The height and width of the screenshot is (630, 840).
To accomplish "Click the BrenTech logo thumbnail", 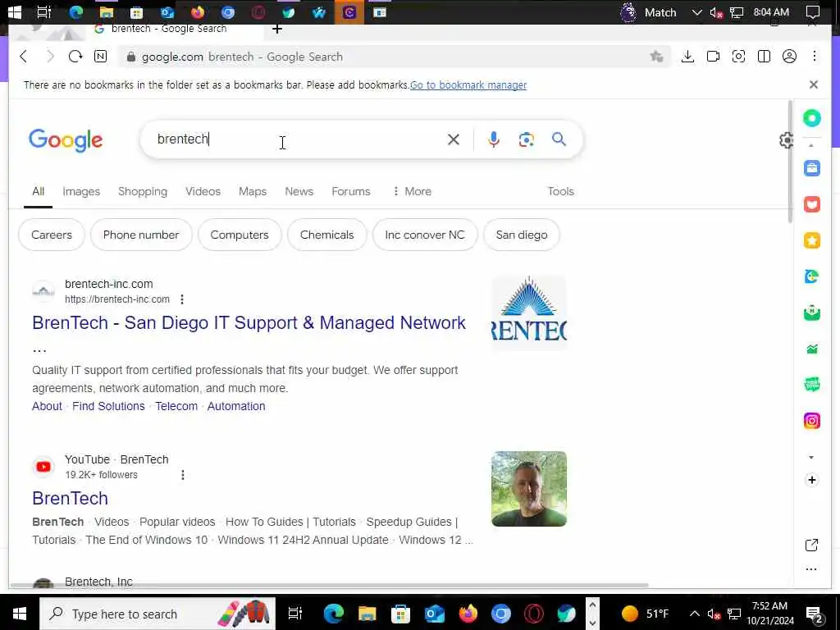I will click(x=529, y=313).
